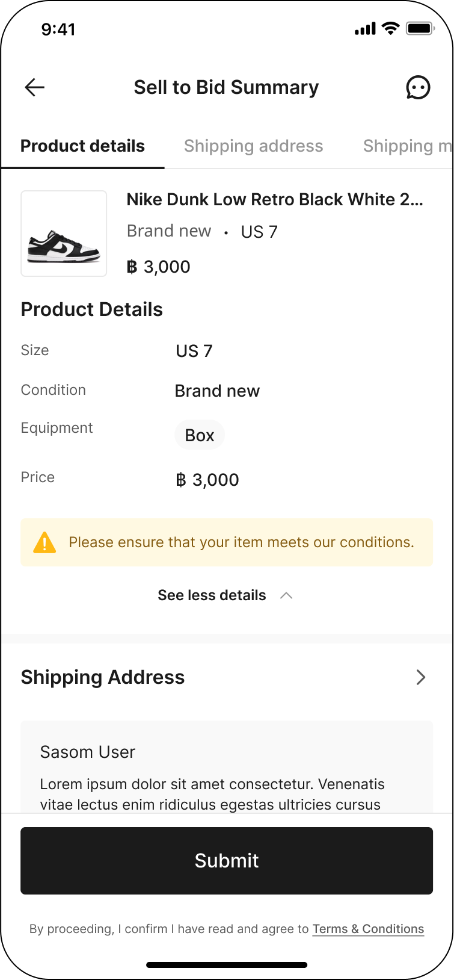454x980 pixels.
Task: Tap the back arrow icon
Action: tap(35, 87)
